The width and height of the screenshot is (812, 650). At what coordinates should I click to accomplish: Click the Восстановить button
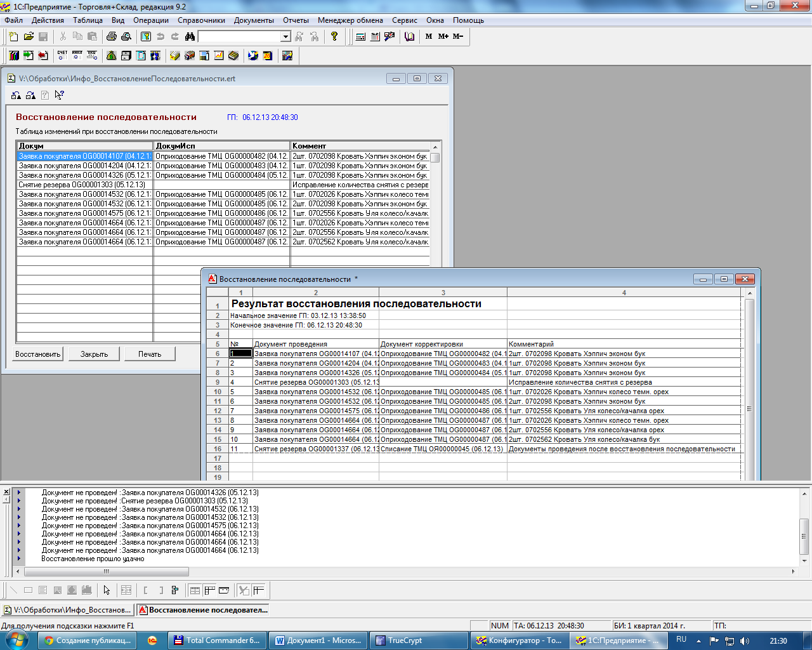click(38, 354)
